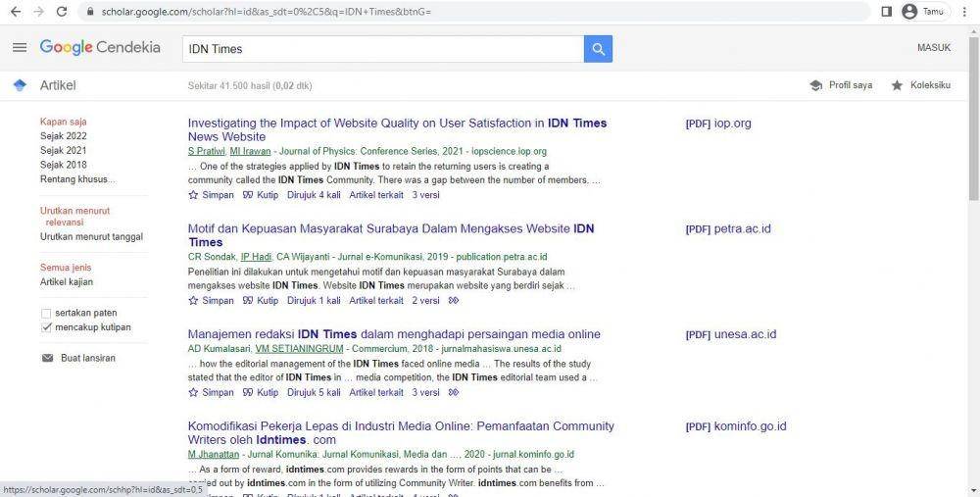
Task: Click the blue search magnifier button
Action: [x=598, y=49]
